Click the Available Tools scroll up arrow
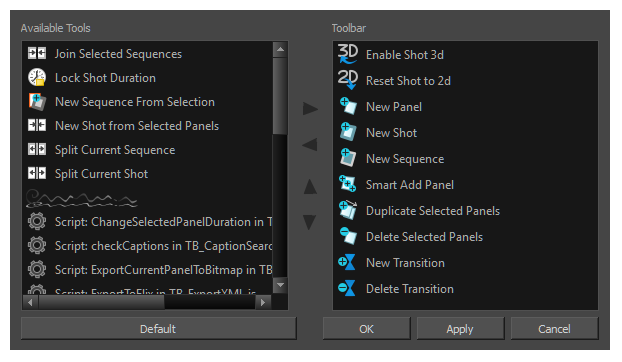This screenshot has width=622, height=362. (280, 50)
